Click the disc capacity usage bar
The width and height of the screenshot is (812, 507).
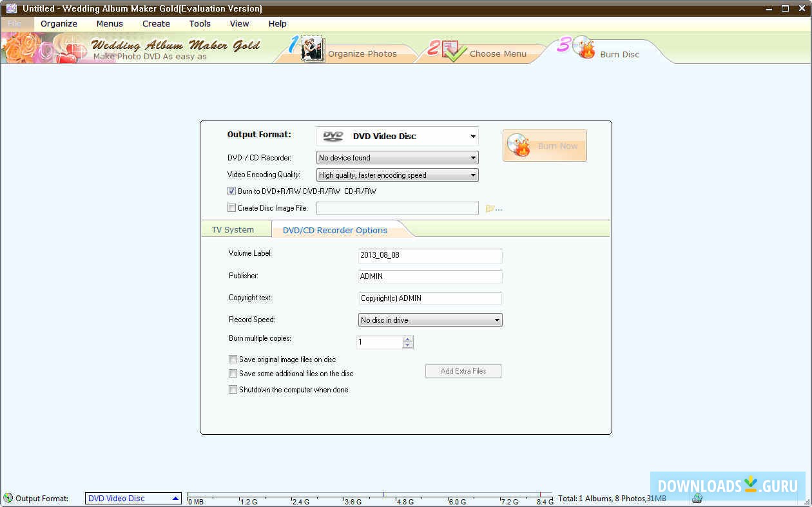pos(370,499)
